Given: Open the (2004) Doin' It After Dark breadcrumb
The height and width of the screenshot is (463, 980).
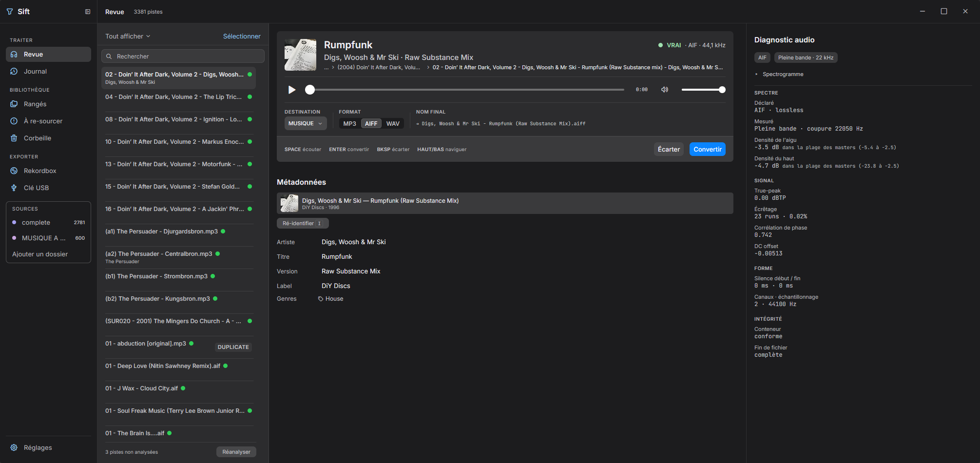Looking at the screenshot, I should point(379,68).
